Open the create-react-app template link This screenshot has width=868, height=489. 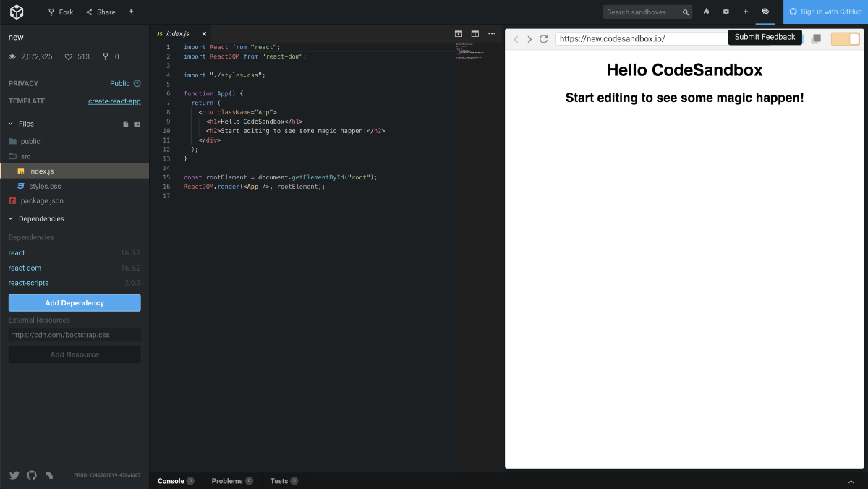tap(114, 101)
